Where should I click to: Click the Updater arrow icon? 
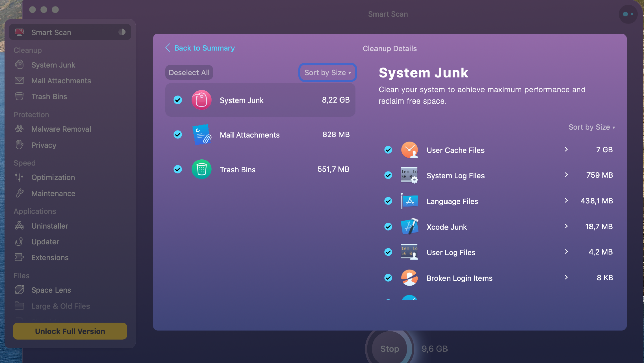(x=20, y=242)
